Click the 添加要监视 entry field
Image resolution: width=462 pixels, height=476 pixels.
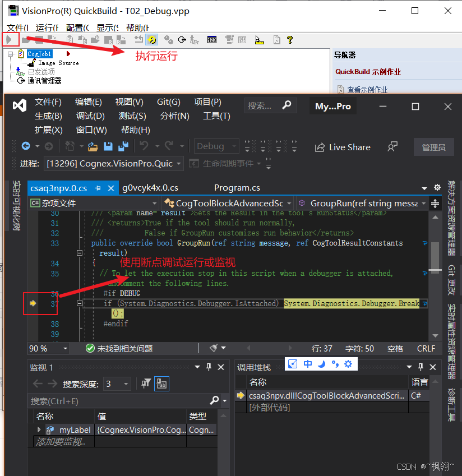[x=61, y=442]
